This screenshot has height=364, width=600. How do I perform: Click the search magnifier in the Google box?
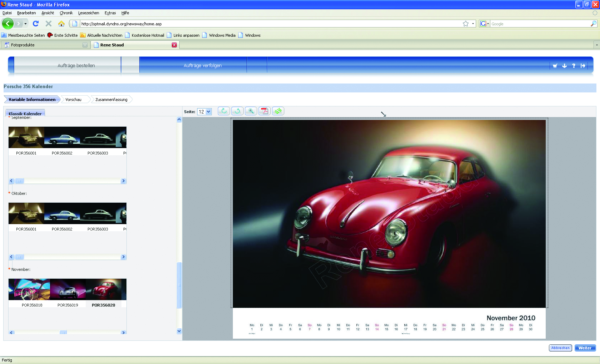(593, 24)
